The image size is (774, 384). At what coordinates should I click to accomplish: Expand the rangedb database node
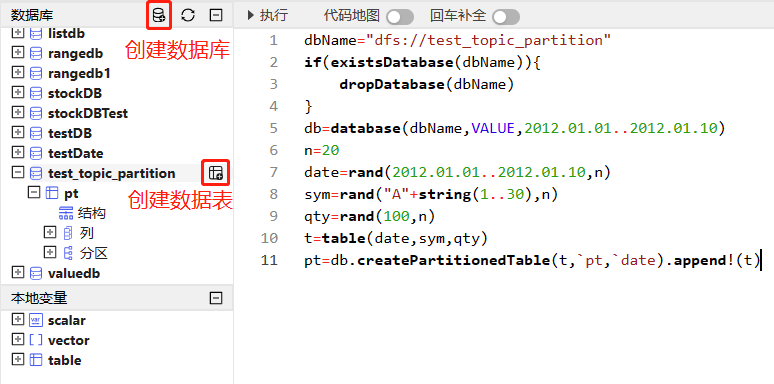coord(18,53)
